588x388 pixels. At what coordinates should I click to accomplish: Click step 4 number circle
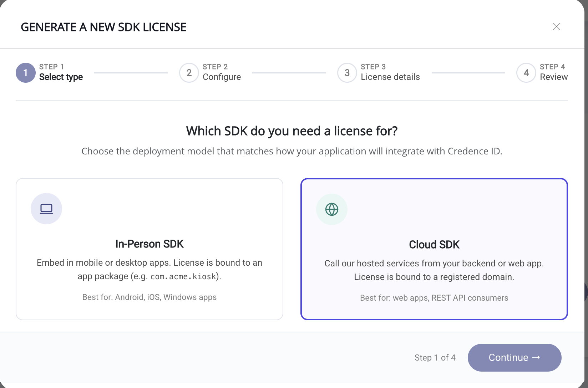[x=526, y=73]
